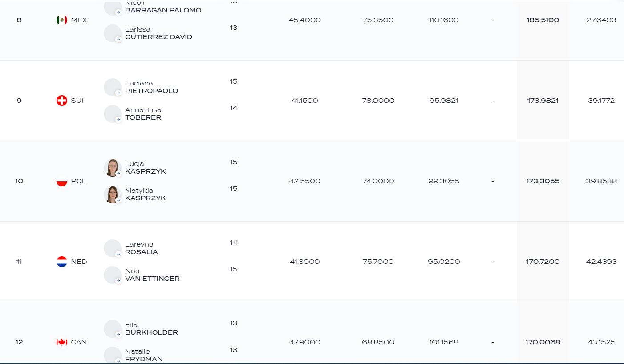Select Poland's total score 173.3055
This screenshot has width=624, height=364.
(543, 181)
